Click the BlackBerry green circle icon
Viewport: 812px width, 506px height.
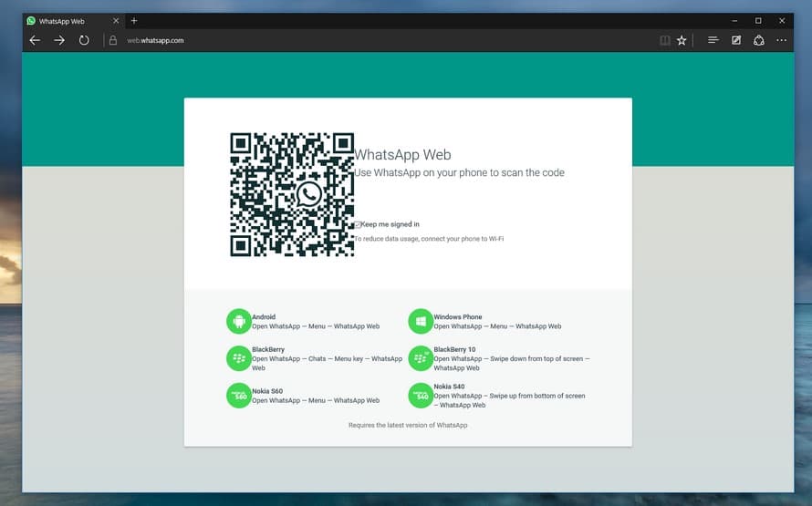tap(239, 358)
